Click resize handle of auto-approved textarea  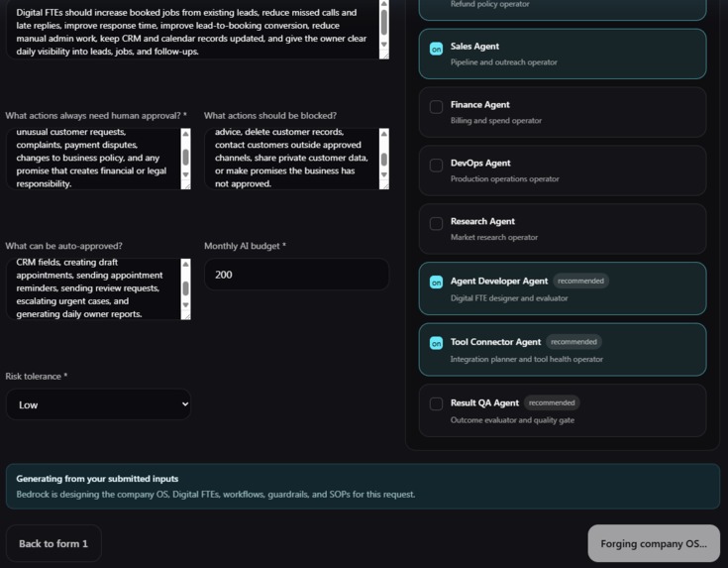[186, 315]
